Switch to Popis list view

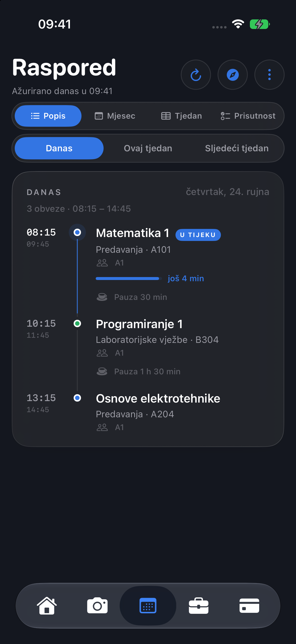[48, 116]
